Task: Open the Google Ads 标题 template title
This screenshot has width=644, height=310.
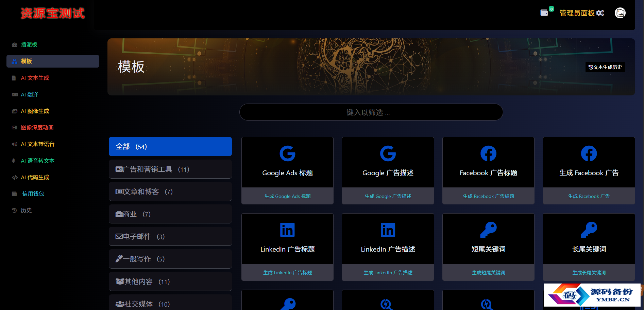Action: click(x=287, y=173)
